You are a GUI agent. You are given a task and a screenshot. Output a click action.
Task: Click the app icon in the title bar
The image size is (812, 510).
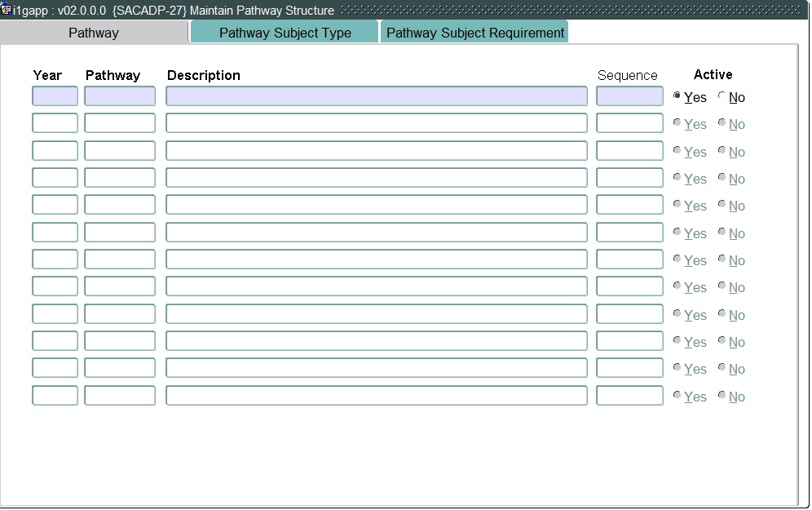pyautogui.click(x=7, y=10)
